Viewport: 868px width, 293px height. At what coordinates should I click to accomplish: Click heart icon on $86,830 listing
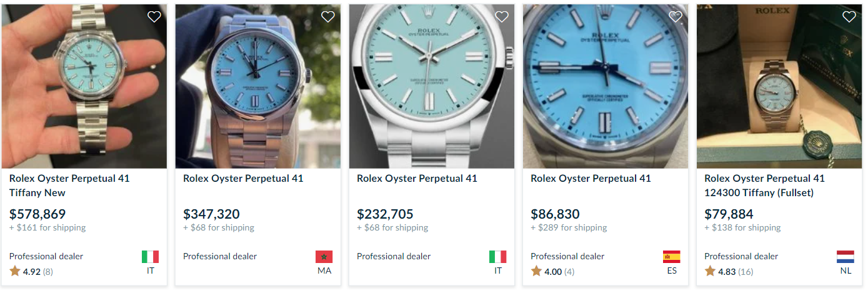tap(675, 17)
